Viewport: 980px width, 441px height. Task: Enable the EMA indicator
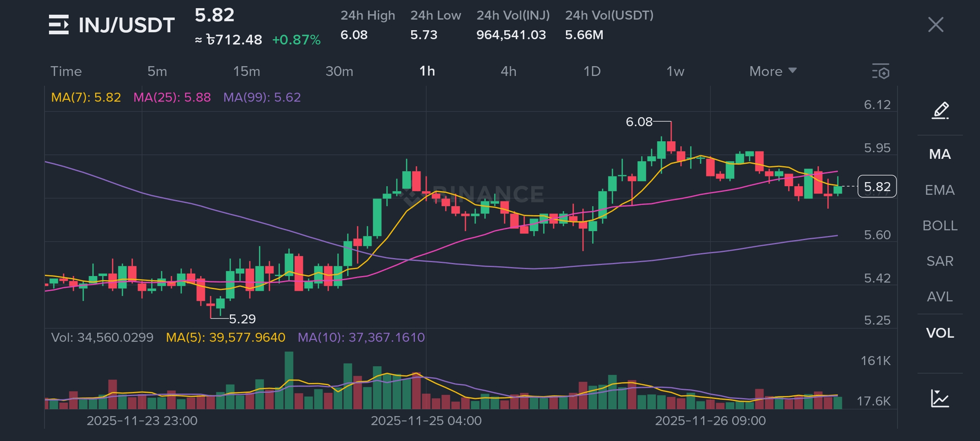point(940,190)
